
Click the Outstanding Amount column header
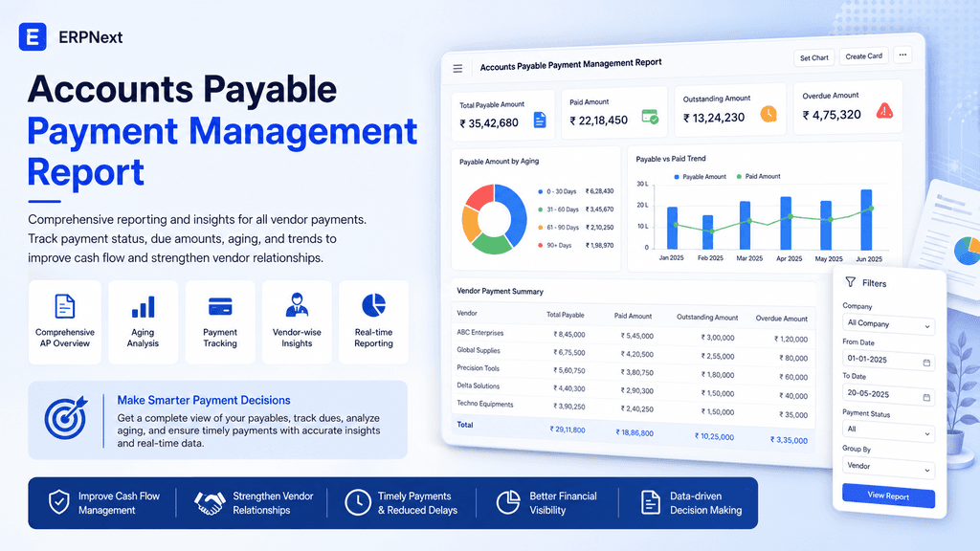point(707,318)
